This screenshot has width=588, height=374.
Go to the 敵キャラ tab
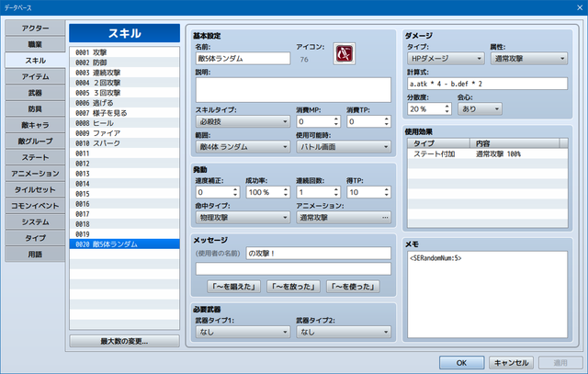tap(35, 125)
